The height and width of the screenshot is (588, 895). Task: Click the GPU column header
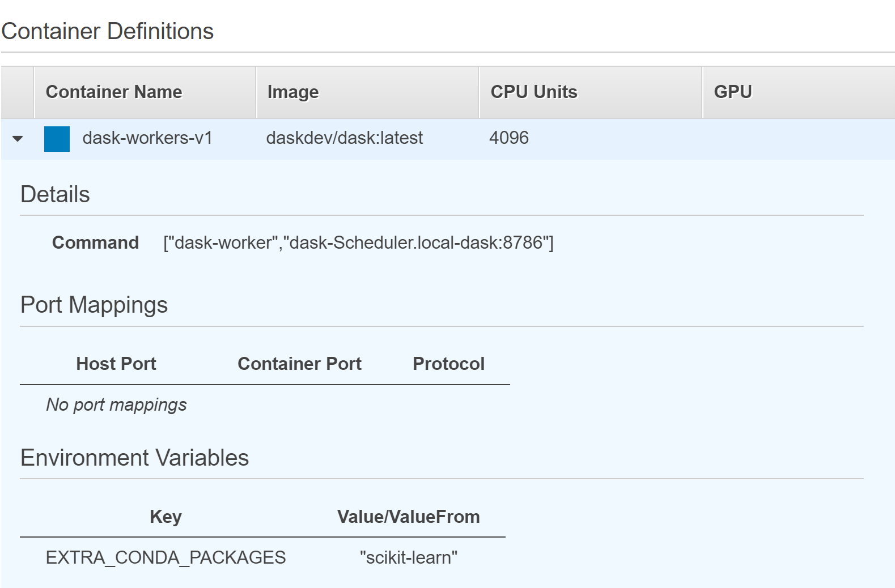732,92
